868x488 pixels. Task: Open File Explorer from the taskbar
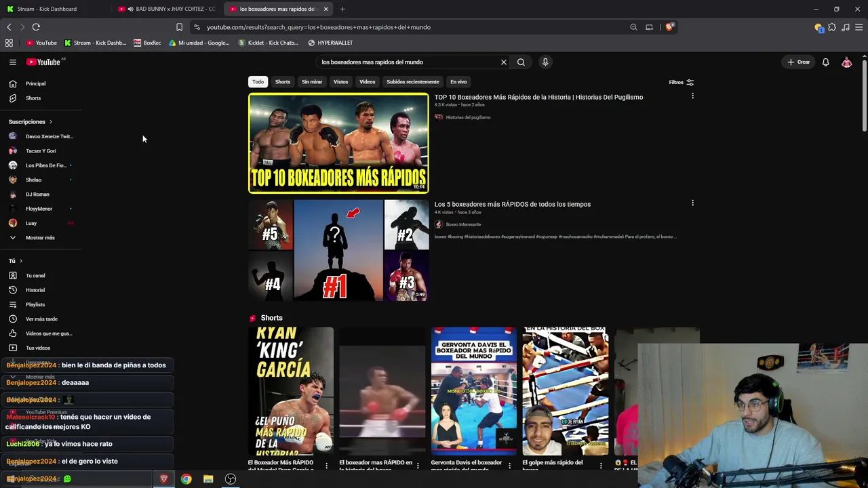208,479
